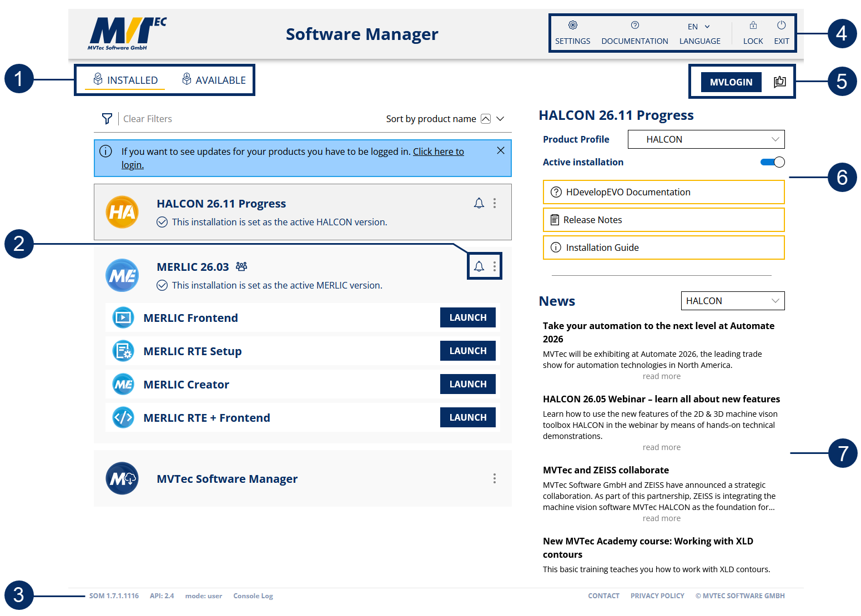Click the MERLIC RTE Setup icon
Image resolution: width=861 pixels, height=616 pixels.
click(123, 351)
